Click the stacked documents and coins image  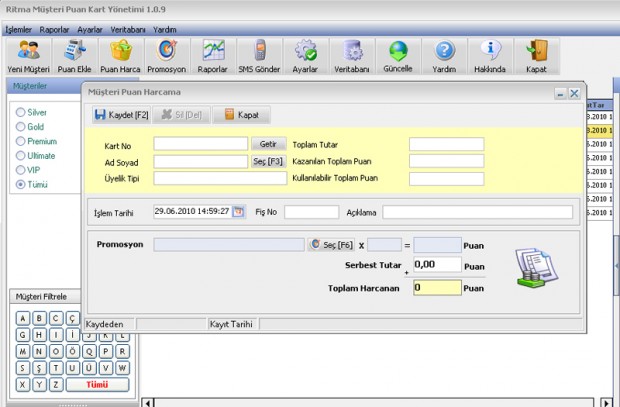click(537, 267)
